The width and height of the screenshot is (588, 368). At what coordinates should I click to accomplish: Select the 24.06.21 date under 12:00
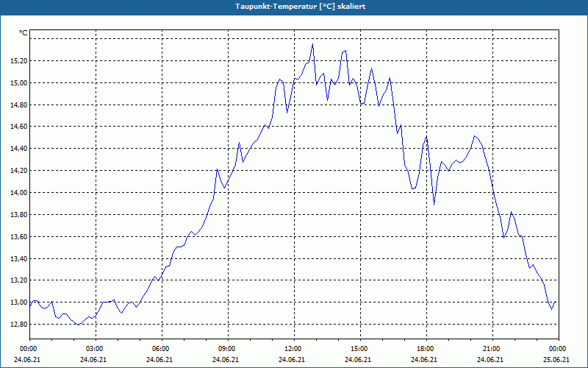click(x=292, y=359)
